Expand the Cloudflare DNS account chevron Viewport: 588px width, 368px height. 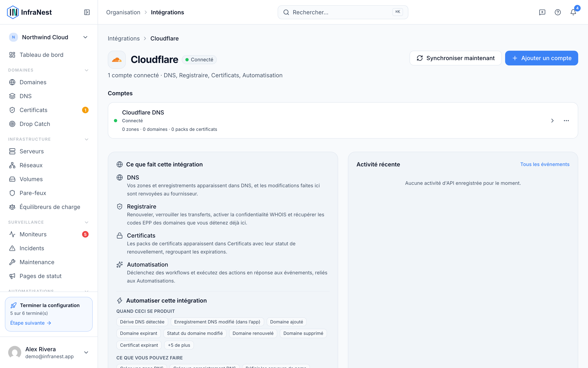[x=552, y=121]
